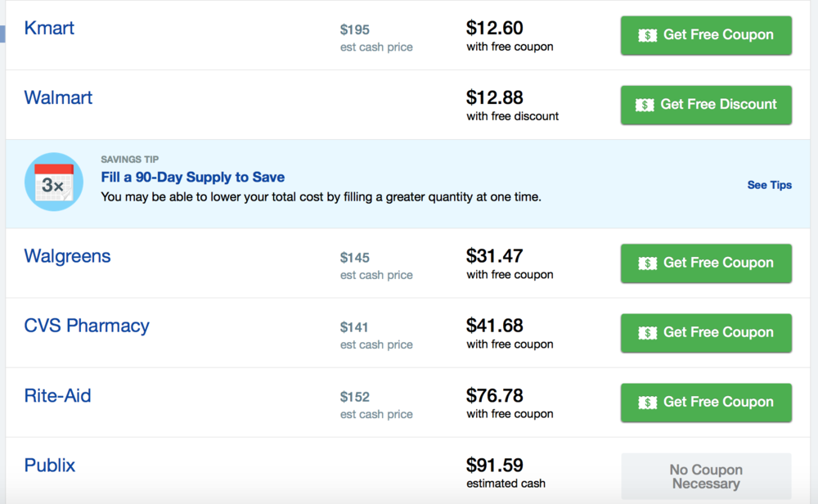Open the Publix pharmacy link
Screen dimensions: 818x504
[50, 466]
